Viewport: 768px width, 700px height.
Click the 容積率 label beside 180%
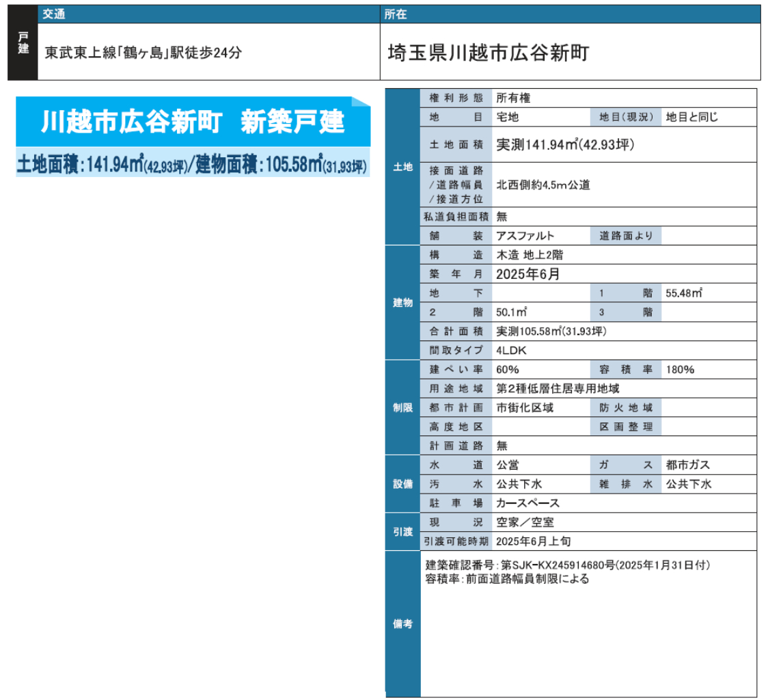coord(626,370)
